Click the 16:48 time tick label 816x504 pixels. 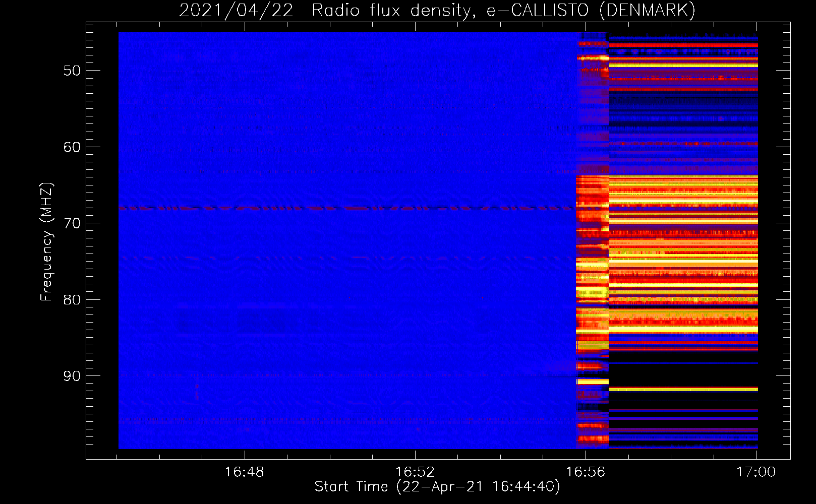point(244,472)
